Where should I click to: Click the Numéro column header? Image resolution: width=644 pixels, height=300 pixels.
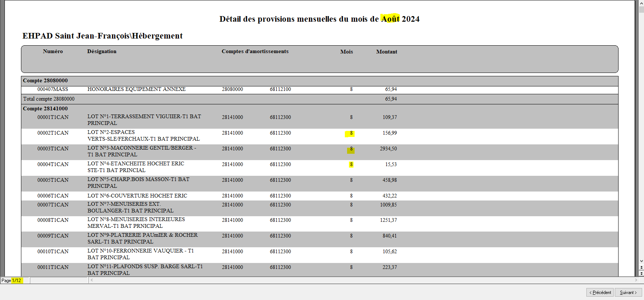point(53,52)
